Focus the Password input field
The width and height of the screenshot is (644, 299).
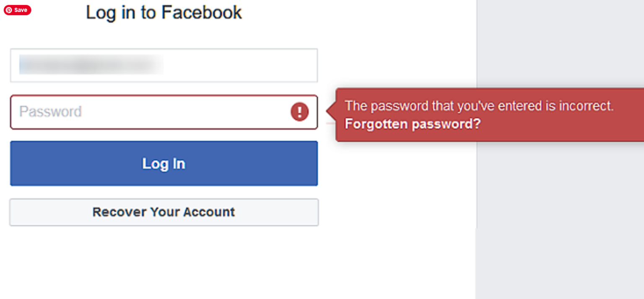164,112
